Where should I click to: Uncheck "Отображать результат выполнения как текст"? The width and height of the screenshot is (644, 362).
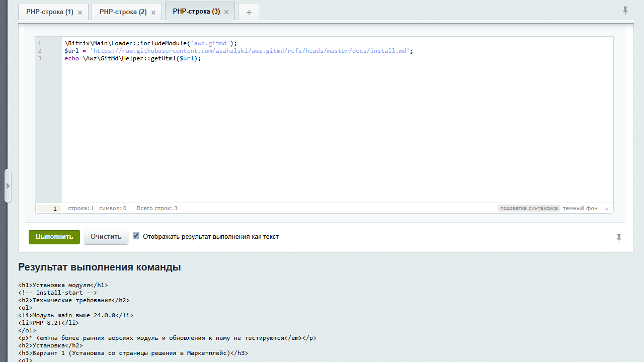click(136, 235)
